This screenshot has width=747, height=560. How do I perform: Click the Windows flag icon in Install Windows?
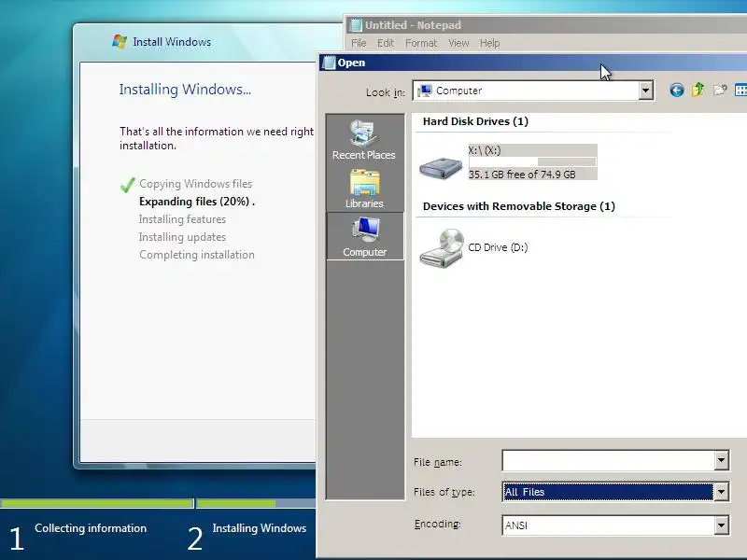point(120,41)
